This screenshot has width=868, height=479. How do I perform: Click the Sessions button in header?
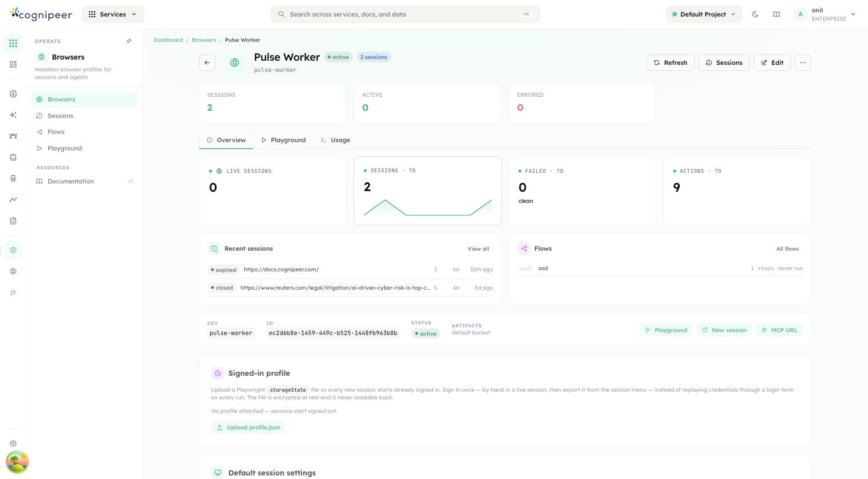[724, 63]
